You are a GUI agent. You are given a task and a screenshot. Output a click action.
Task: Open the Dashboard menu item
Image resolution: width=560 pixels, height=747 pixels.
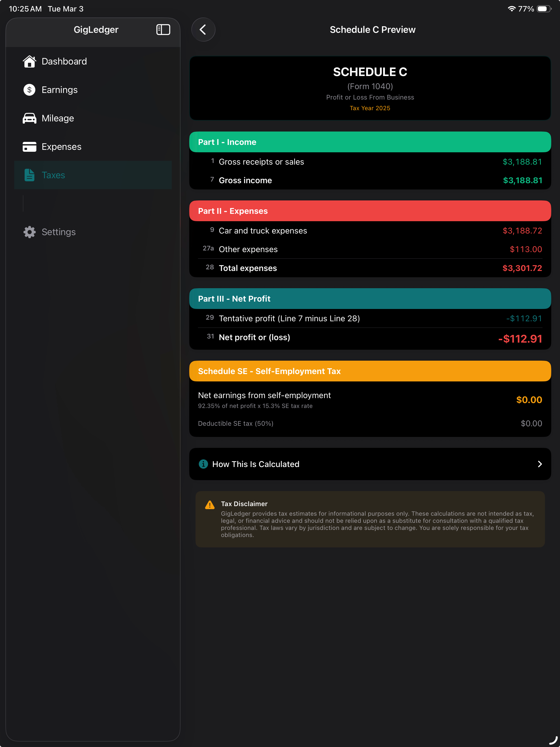93,62
